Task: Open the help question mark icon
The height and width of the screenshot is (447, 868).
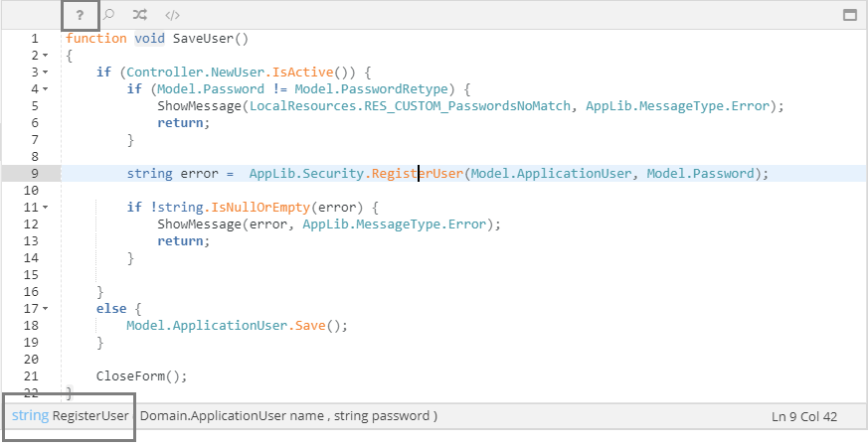Action: pyautogui.click(x=81, y=15)
